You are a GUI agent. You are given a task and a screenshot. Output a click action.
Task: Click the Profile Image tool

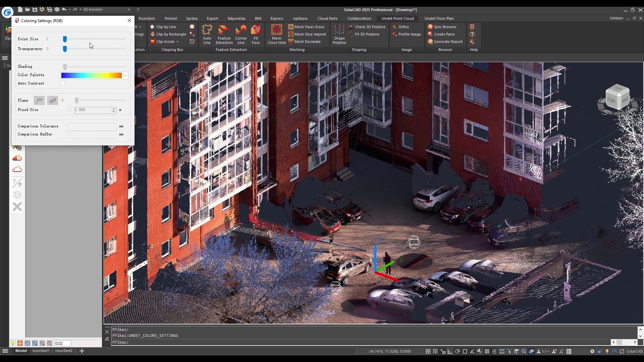(x=407, y=34)
